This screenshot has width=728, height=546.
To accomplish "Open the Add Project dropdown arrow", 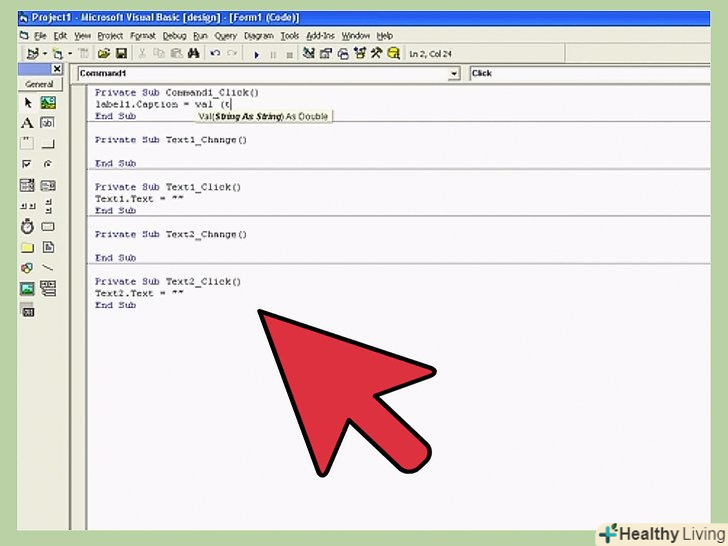I will [45, 54].
